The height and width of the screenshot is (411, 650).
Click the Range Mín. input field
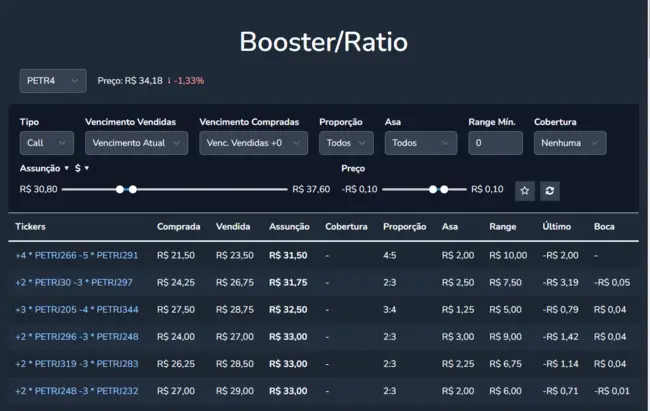click(495, 143)
